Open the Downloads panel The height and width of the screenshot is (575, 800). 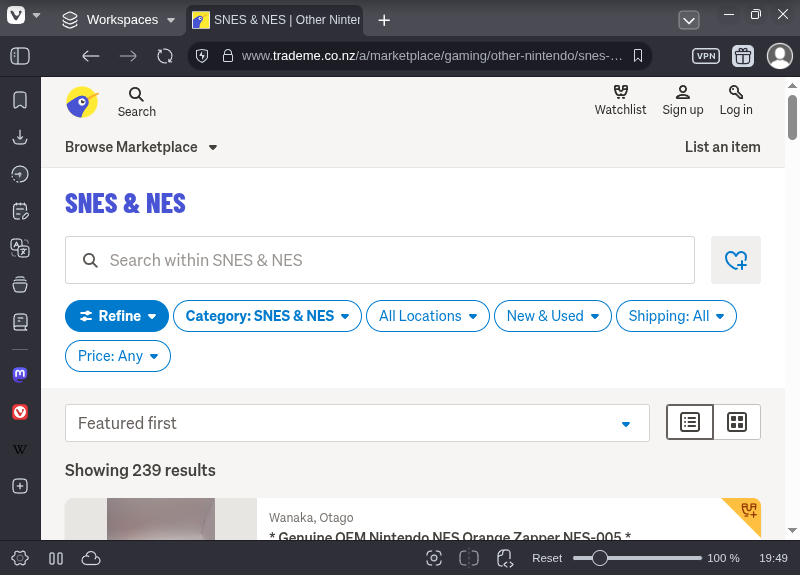pyautogui.click(x=20, y=137)
